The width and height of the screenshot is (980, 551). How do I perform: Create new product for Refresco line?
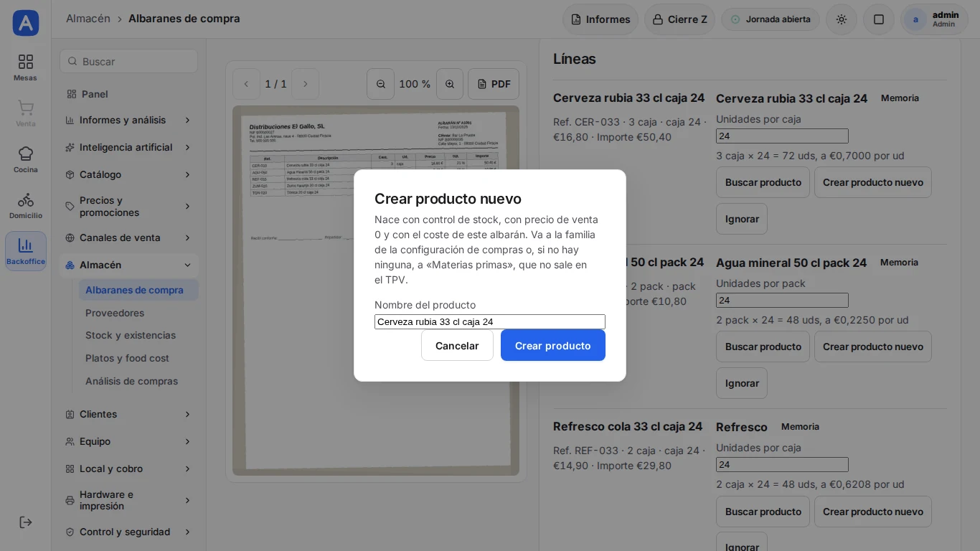(x=873, y=512)
